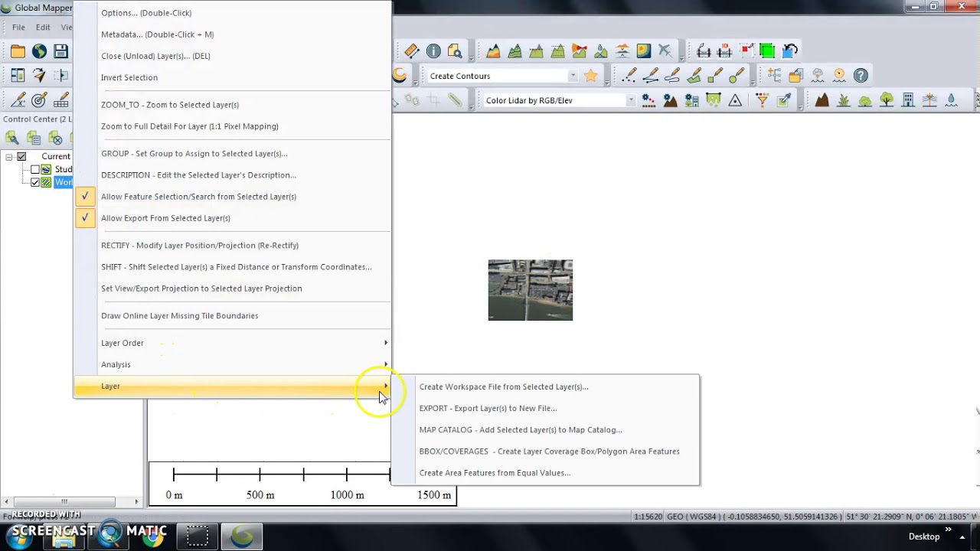Uncheck the Worl layer checkbox
The image size is (980, 551).
click(x=35, y=182)
